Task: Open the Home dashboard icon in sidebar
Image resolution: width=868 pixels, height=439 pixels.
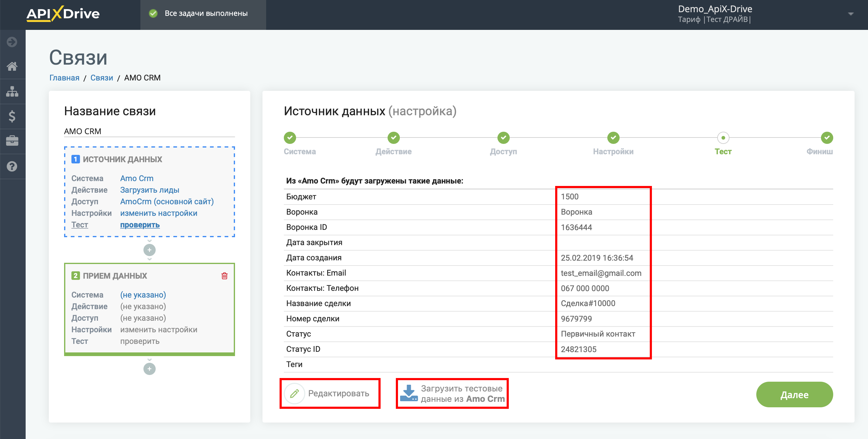Action: 12,66
